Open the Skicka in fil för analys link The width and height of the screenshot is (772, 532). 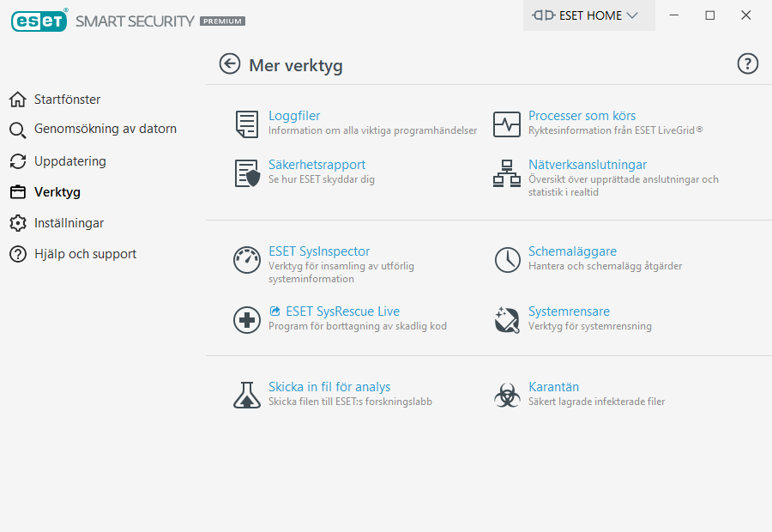click(x=329, y=387)
